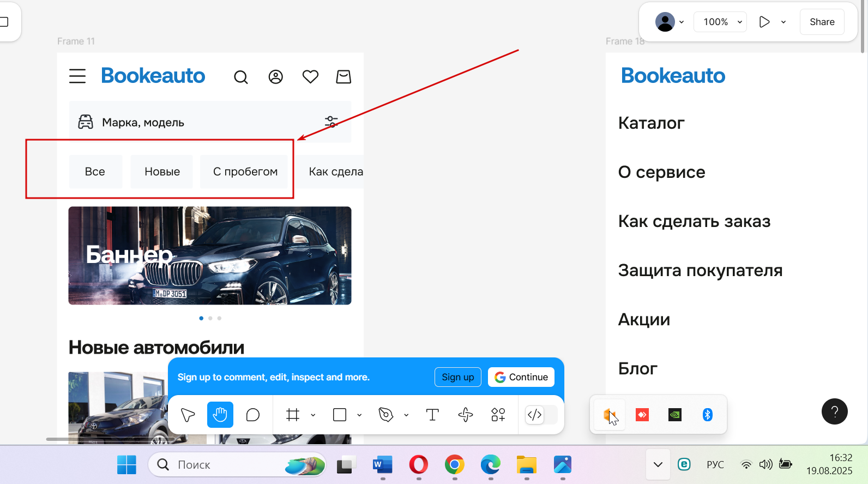The image size is (868, 484).
Task: Open Каталог menu item in Frame 18
Action: 651,123
